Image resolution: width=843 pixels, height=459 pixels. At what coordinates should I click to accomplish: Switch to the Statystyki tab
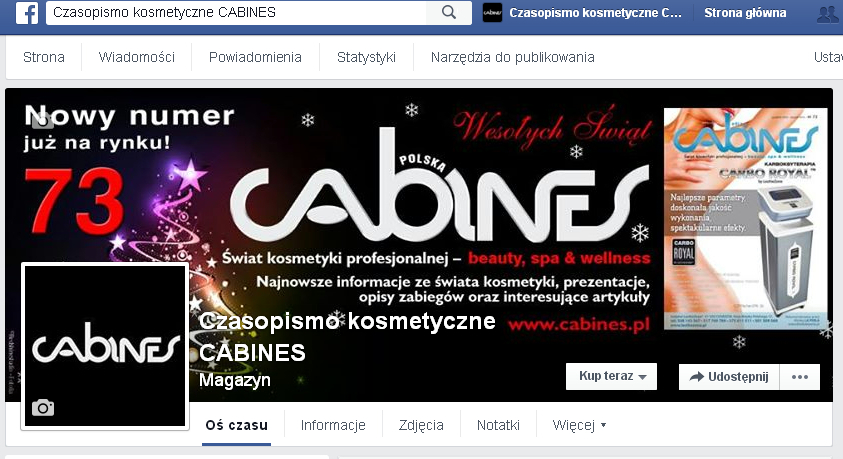click(x=366, y=57)
